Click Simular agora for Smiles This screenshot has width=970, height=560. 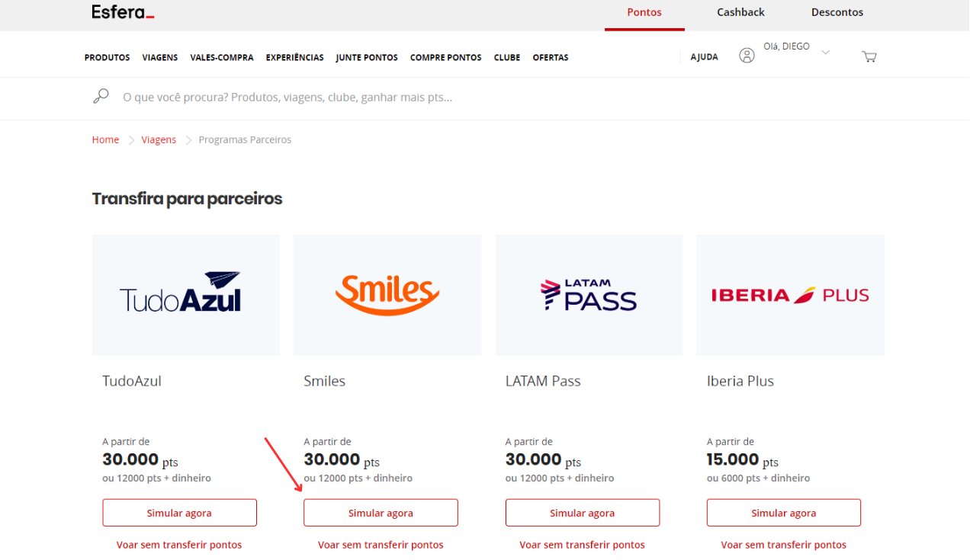[x=381, y=513]
